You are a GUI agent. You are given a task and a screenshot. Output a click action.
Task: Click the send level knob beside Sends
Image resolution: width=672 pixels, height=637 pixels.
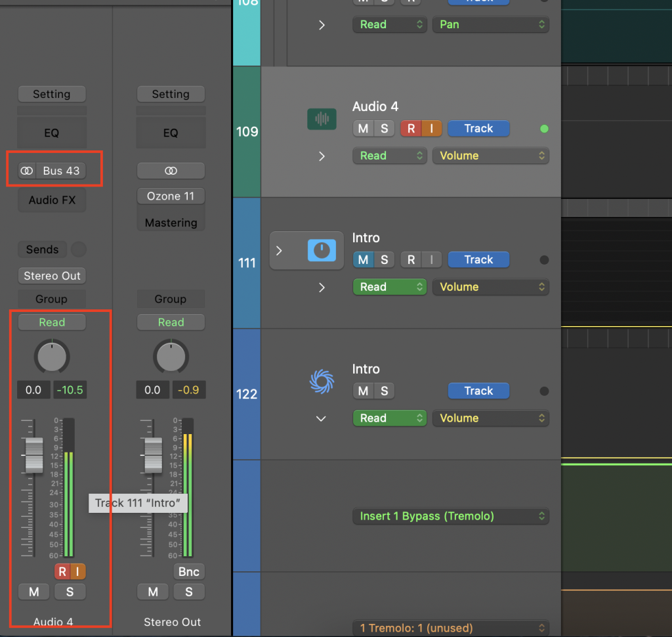(79, 250)
